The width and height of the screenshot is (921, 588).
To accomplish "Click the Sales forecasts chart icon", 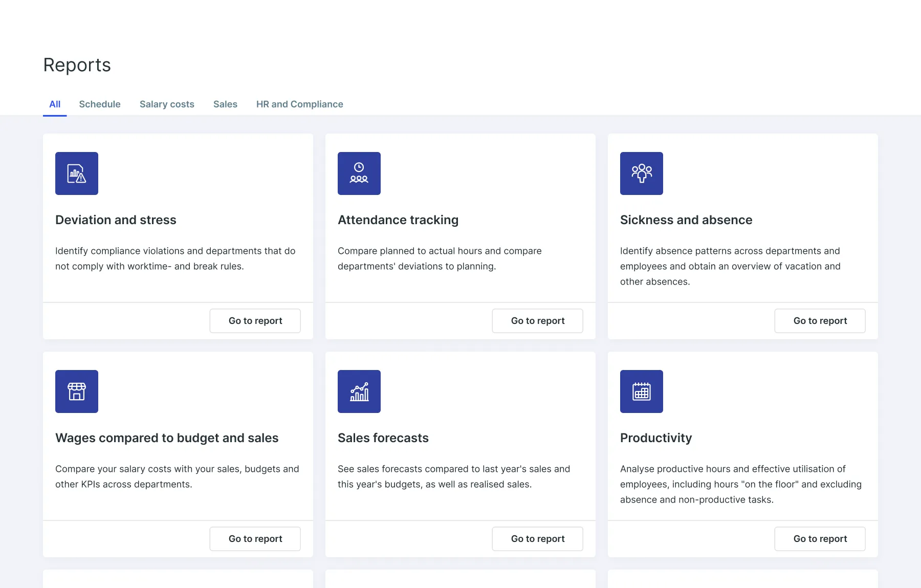I will (x=359, y=391).
